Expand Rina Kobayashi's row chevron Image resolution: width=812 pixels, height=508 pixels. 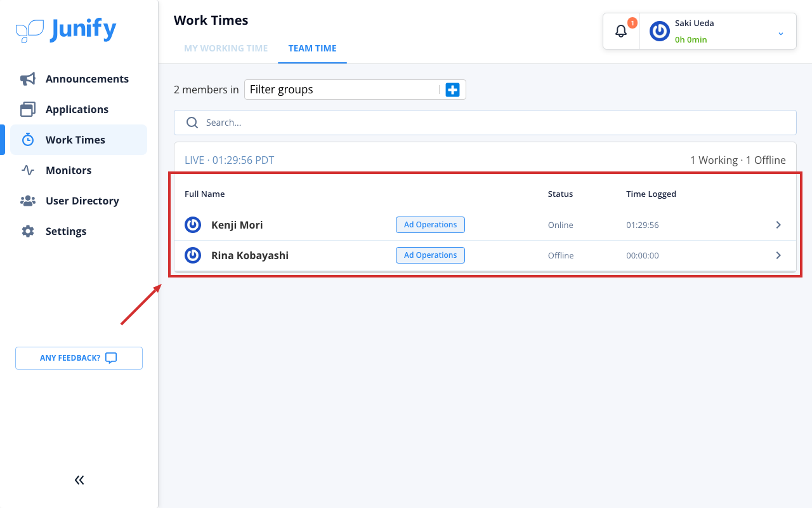778,255
